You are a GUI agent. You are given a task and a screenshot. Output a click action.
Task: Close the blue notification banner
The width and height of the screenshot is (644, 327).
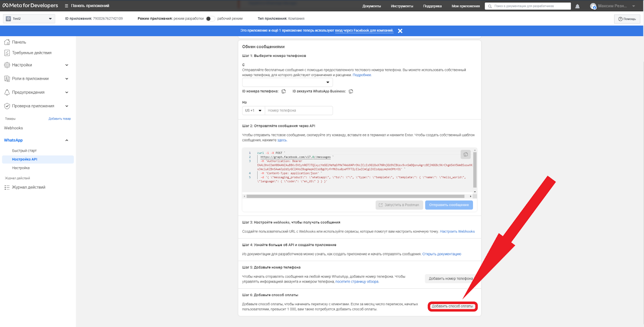400,31
